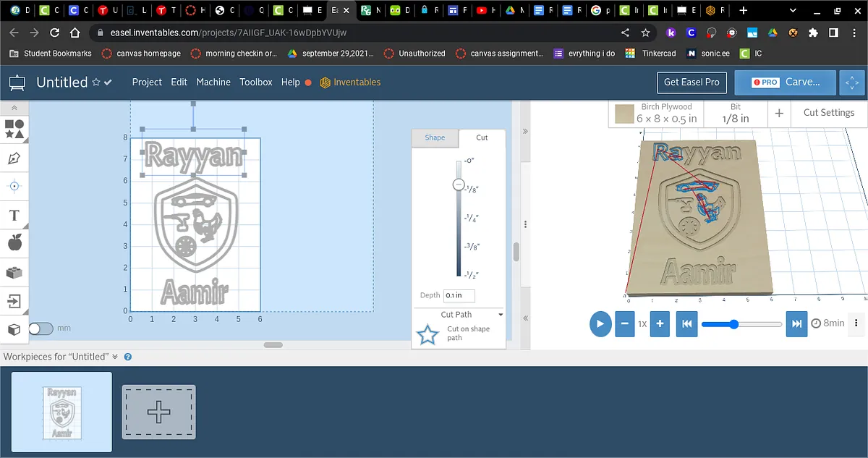Click the Get Easel Pro button
This screenshot has width=868, height=458.
point(692,82)
